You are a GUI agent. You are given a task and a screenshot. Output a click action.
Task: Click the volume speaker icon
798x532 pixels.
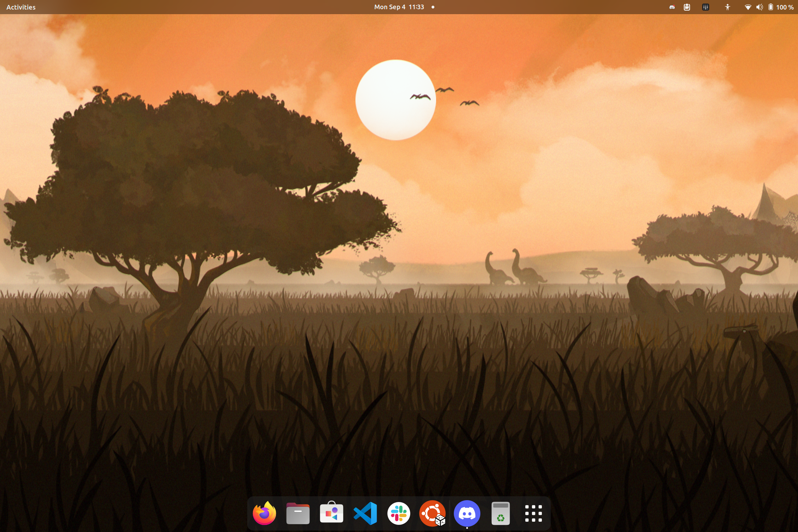click(x=759, y=7)
